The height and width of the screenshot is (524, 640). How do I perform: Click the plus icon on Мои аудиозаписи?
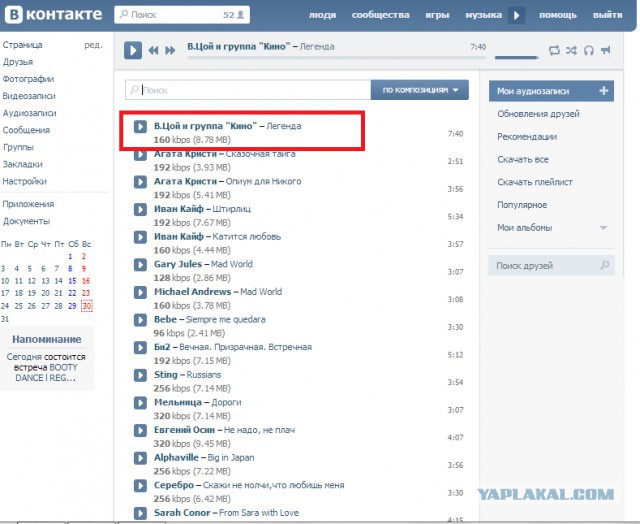604,91
